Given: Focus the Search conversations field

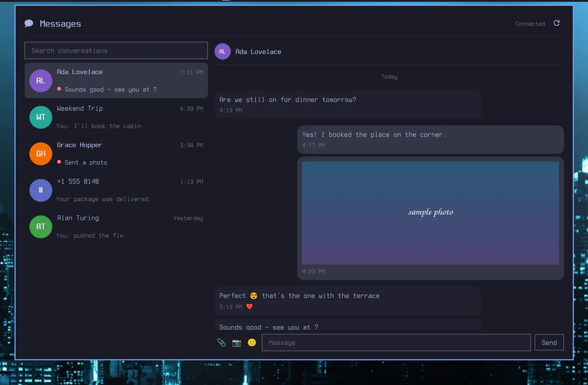Looking at the screenshot, I should [116, 50].
